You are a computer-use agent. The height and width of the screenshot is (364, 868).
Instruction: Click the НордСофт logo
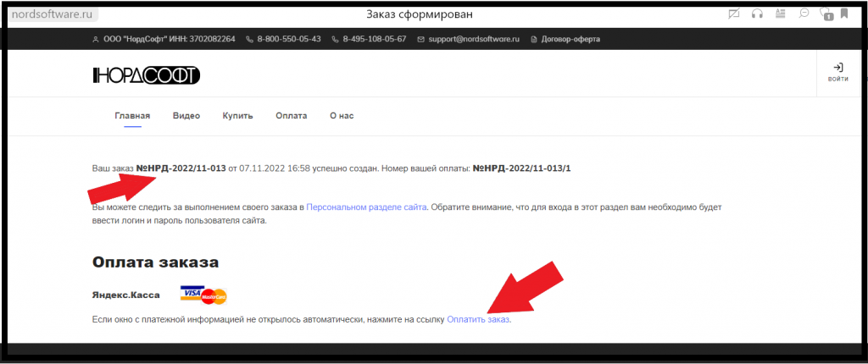(147, 76)
